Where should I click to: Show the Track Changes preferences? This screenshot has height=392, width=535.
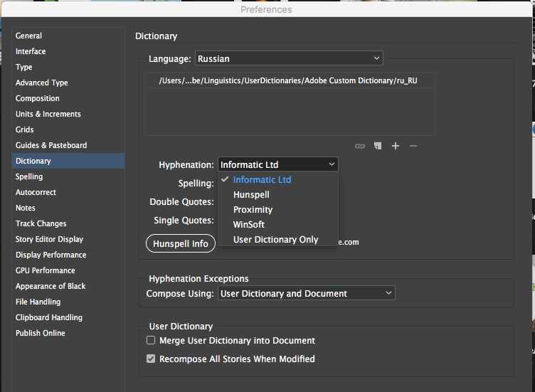pos(41,223)
